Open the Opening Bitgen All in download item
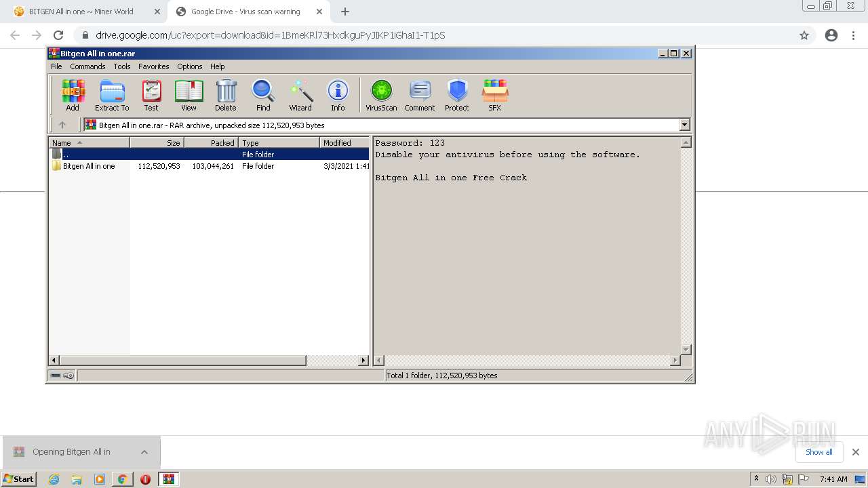868x488 pixels. [71, 452]
